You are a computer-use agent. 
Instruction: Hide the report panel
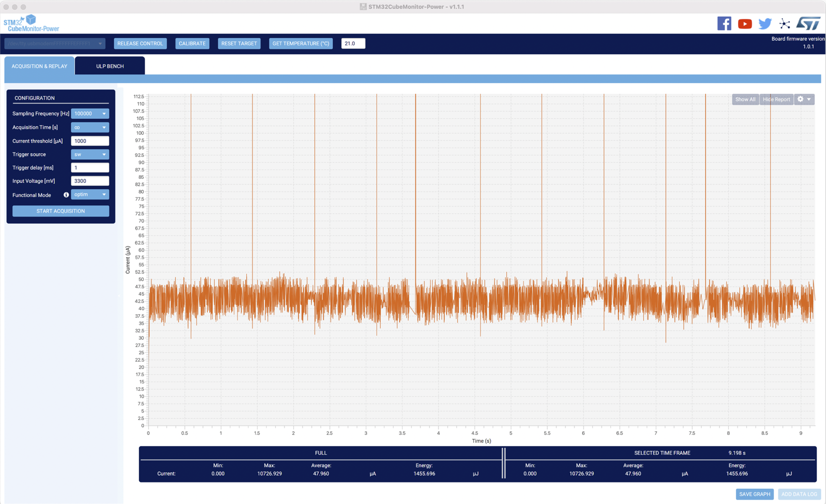777,99
